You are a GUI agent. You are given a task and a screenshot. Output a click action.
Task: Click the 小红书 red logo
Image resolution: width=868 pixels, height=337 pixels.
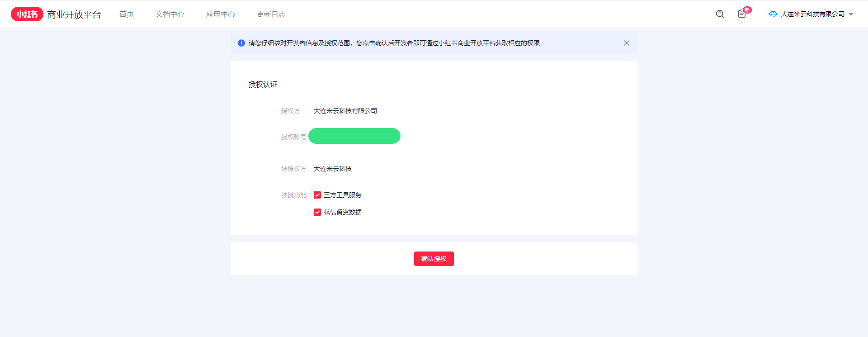point(27,14)
